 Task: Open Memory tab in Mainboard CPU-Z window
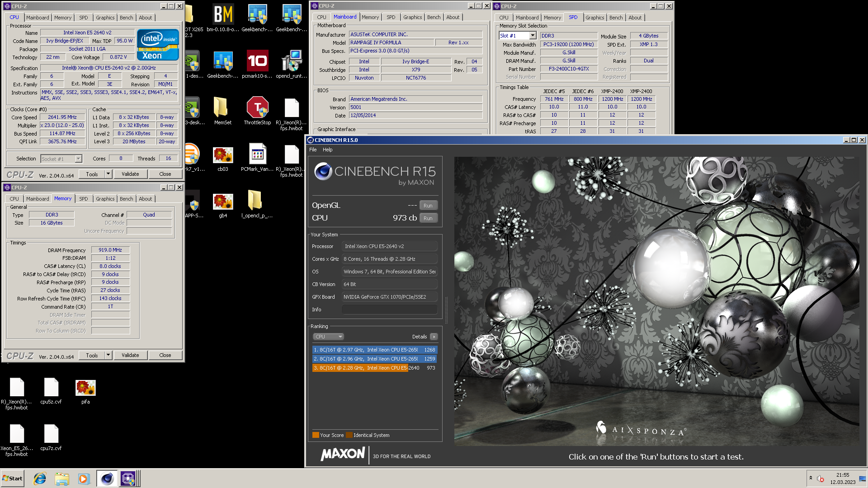(370, 17)
